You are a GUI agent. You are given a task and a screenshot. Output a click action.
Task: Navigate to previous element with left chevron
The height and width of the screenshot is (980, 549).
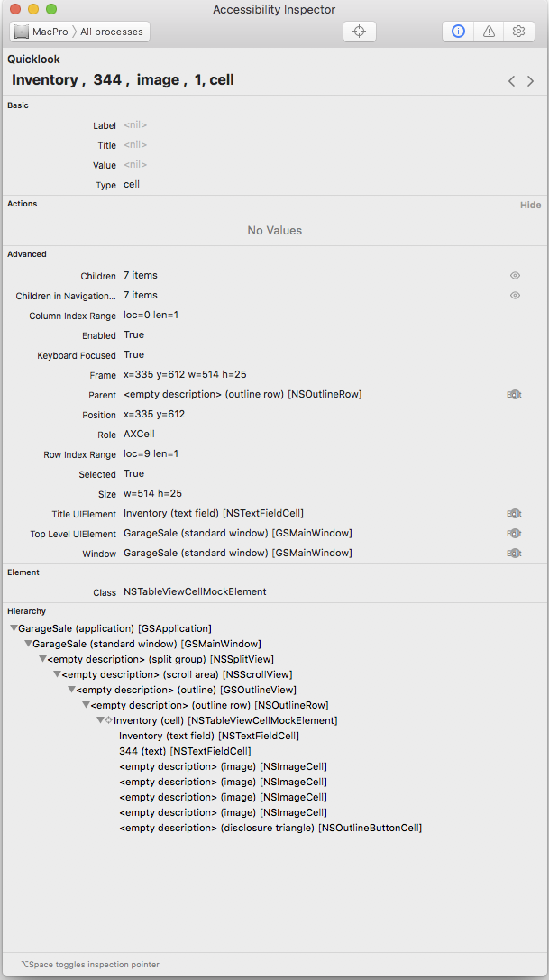(512, 81)
